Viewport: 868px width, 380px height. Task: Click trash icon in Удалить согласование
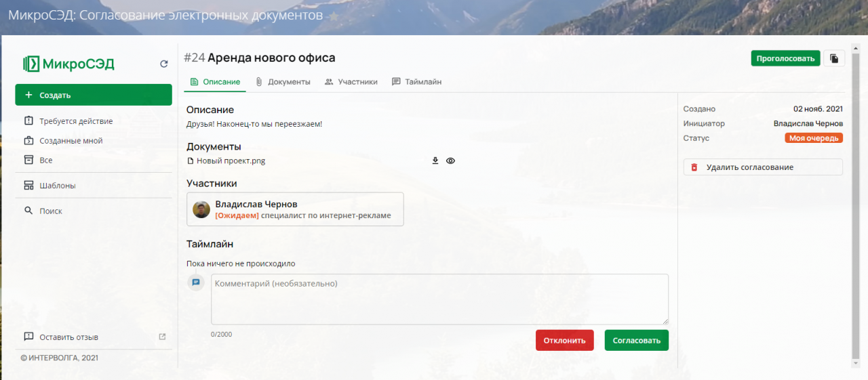click(694, 167)
